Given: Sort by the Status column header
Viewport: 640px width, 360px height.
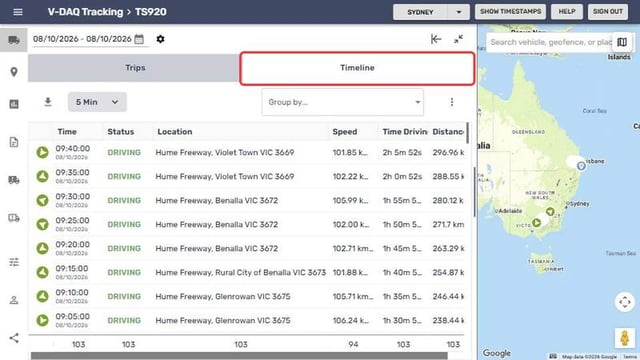Looking at the screenshot, I should (121, 132).
